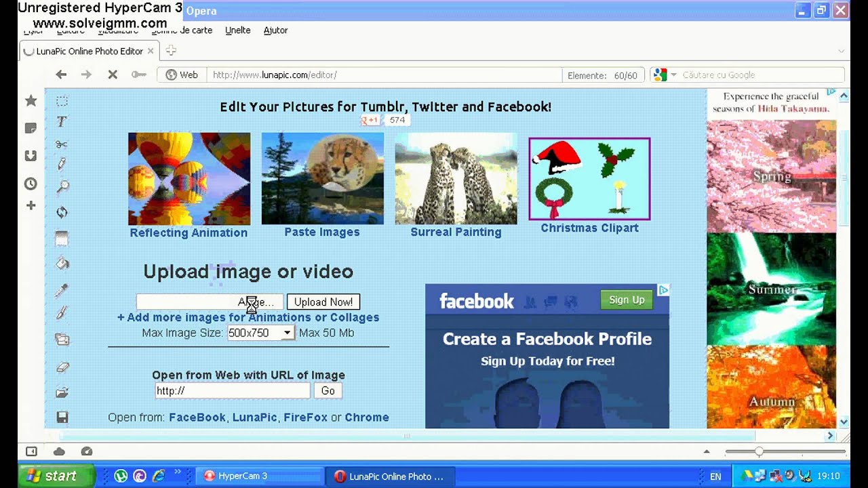Screen dimensions: 868x488
Task: Open the Opera bookmarks star panel
Action: pyautogui.click(x=31, y=101)
